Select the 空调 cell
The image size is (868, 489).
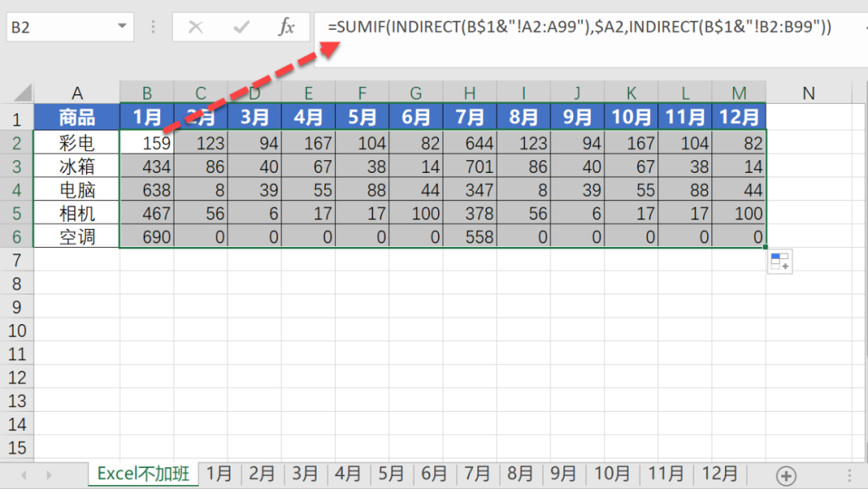[77, 236]
